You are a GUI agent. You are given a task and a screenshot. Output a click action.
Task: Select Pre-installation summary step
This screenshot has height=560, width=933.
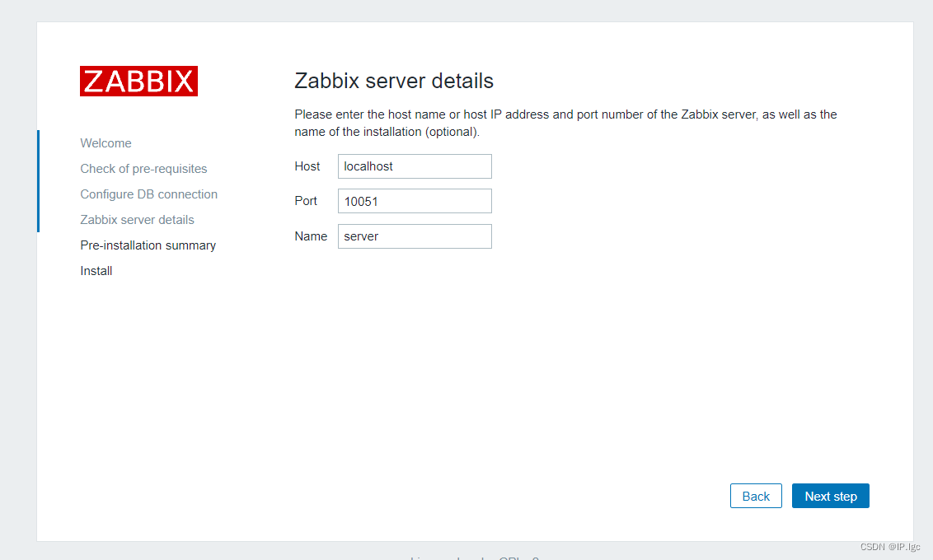(148, 245)
